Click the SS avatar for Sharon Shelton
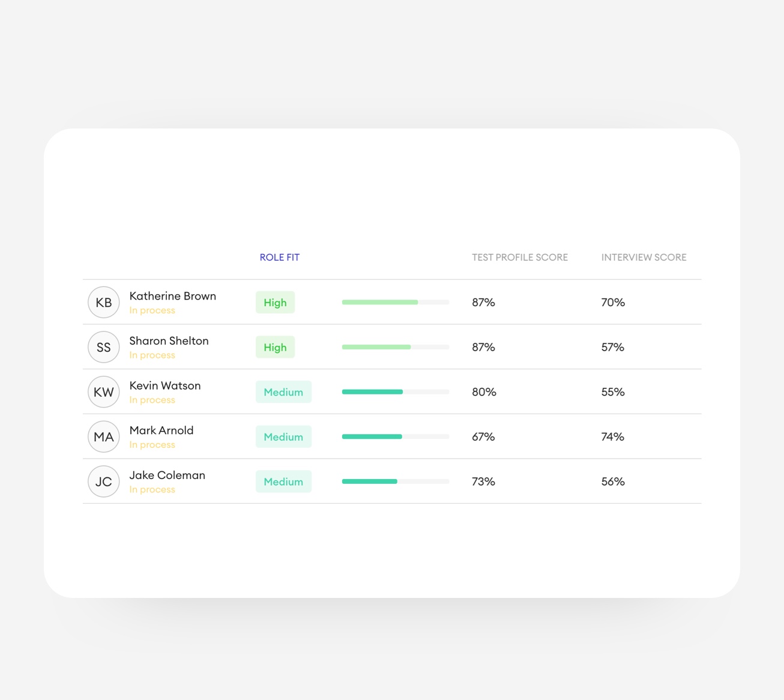This screenshot has height=700, width=784. 104,347
